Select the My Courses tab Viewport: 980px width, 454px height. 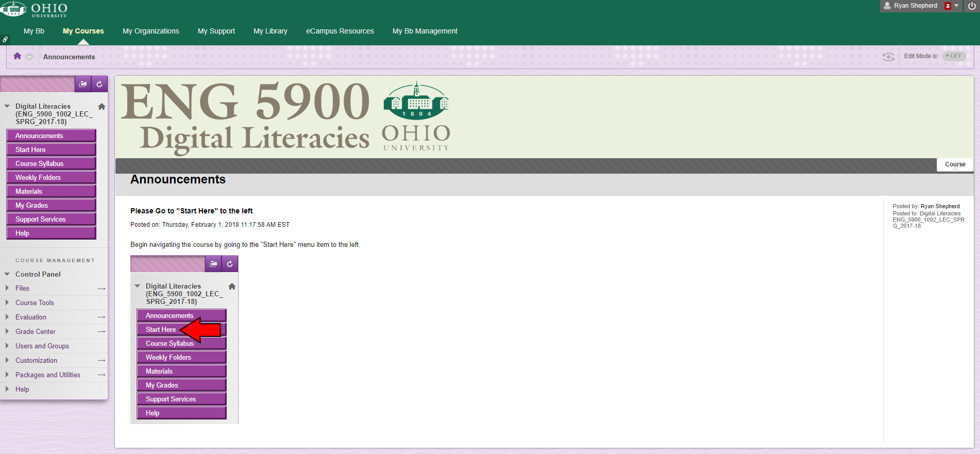pyautogui.click(x=83, y=31)
